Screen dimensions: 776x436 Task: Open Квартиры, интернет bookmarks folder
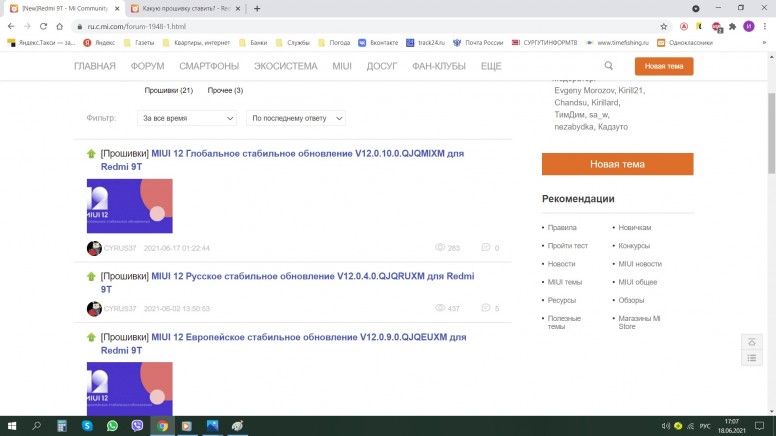196,43
